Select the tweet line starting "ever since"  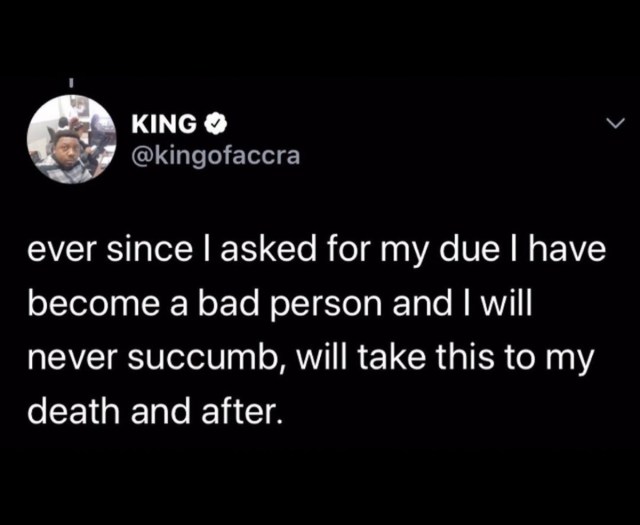[x=316, y=251]
